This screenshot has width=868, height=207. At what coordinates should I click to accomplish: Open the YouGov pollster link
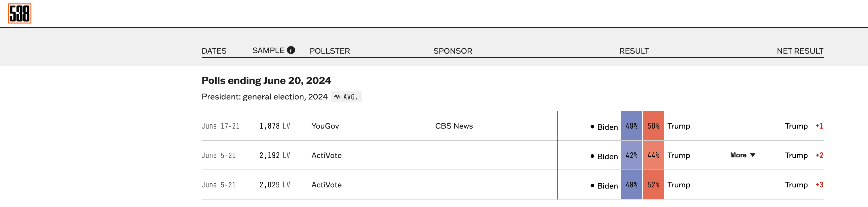click(x=325, y=126)
